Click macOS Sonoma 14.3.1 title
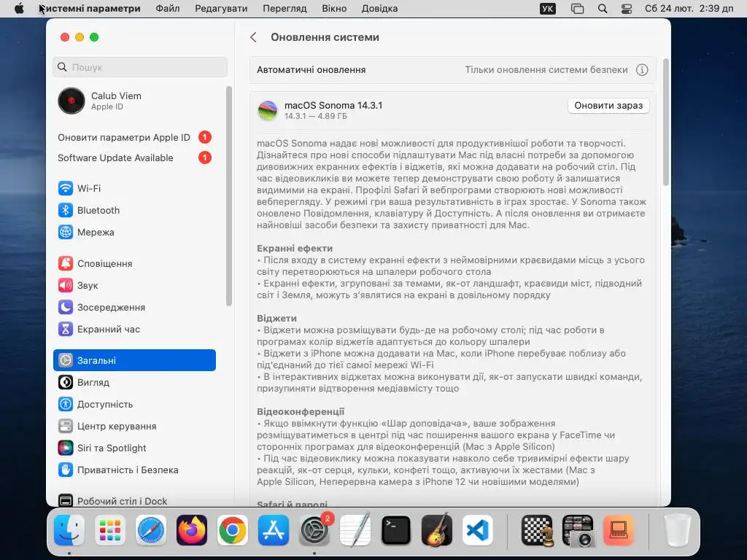 pyautogui.click(x=333, y=105)
